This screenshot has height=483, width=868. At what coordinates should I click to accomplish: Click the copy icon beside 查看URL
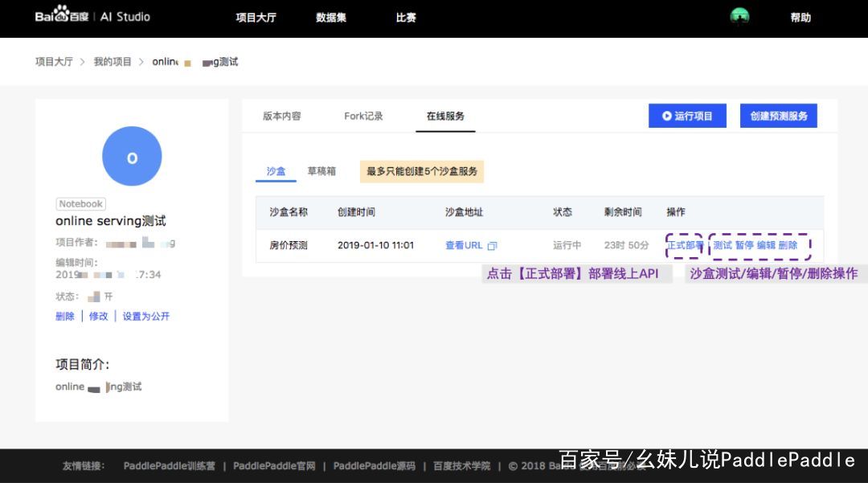(493, 246)
